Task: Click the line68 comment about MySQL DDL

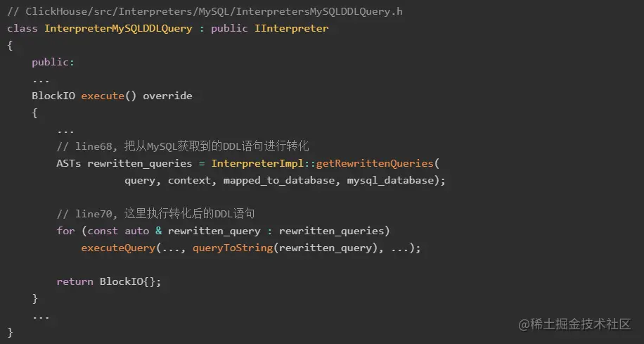Action: pos(183,146)
